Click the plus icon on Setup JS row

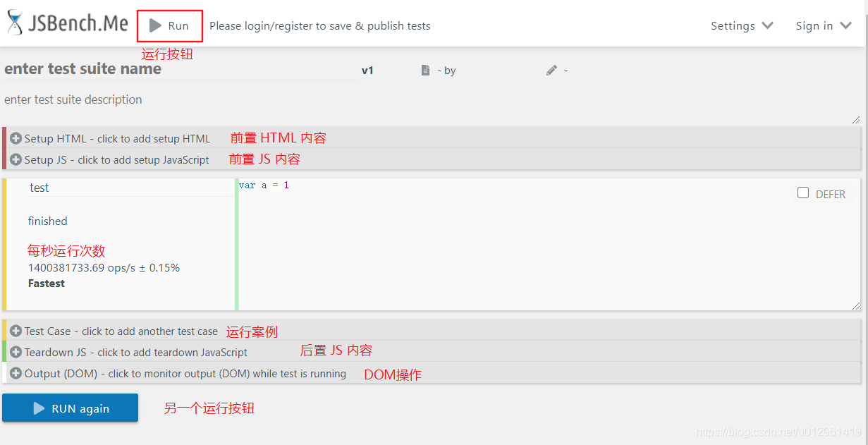[x=15, y=159]
